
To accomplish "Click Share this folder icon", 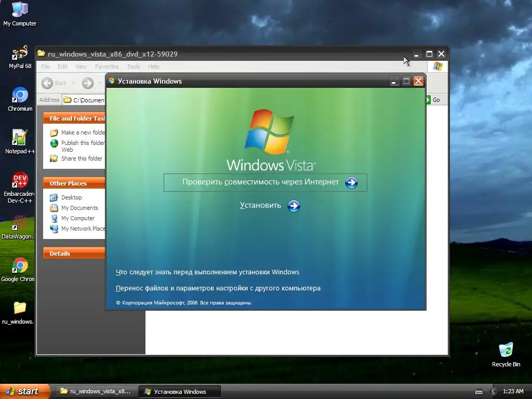I will pos(54,158).
